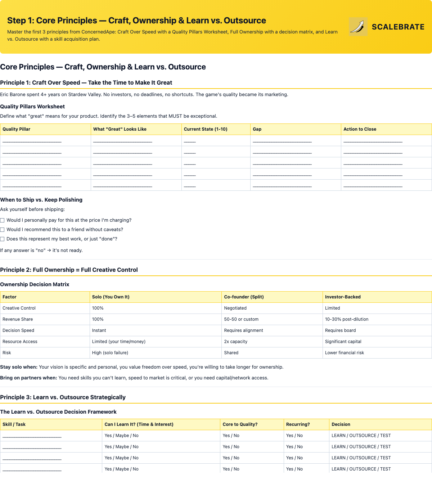Click the 'Requires board' cell
The width and height of the screenshot is (432, 504).
coord(377,330)
